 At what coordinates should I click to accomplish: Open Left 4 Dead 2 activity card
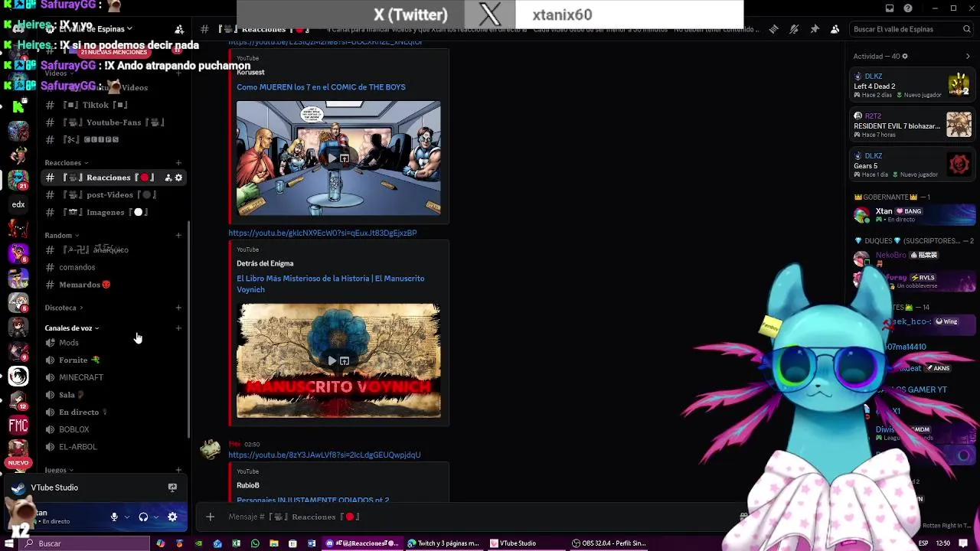click(x=912, y=86)
